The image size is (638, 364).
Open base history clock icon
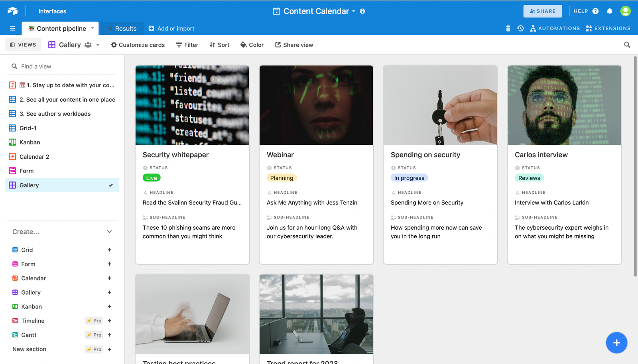coord(520,28)
